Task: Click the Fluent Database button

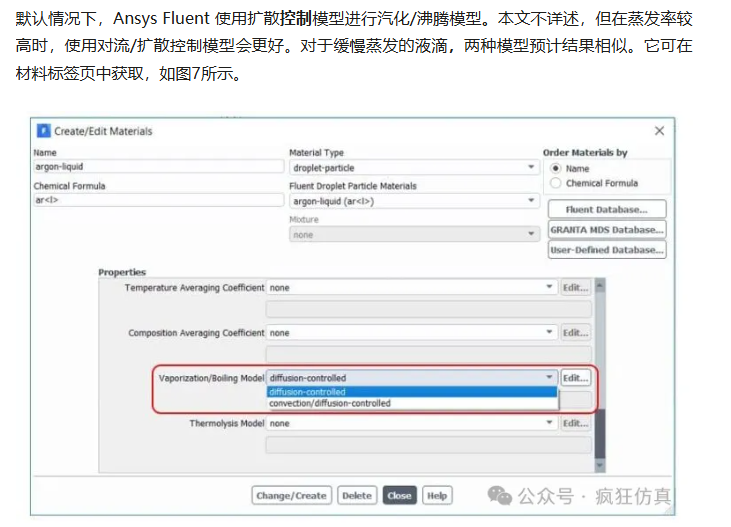Action: pyautogui.click(x=607, y=209)
